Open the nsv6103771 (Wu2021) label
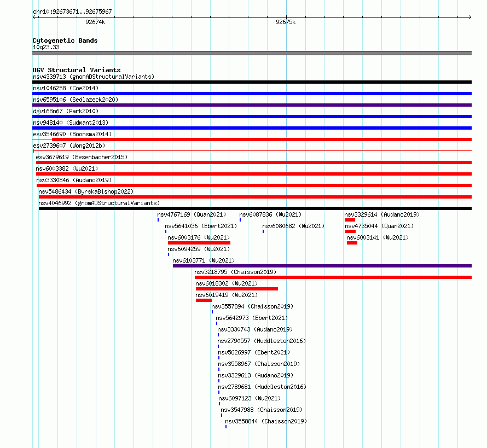The image size is (487, 448). [204, 260]
